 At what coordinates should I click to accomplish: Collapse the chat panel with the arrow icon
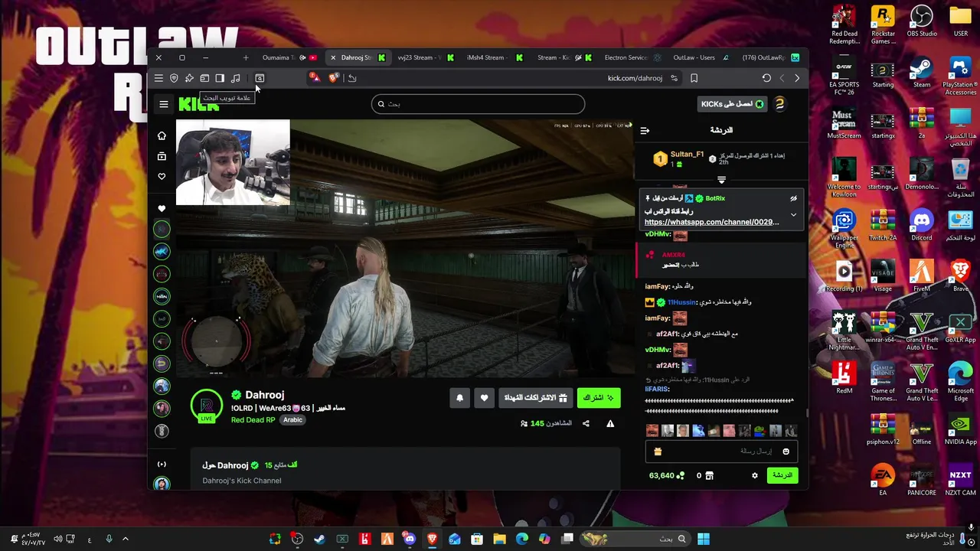tap(645, 130)
